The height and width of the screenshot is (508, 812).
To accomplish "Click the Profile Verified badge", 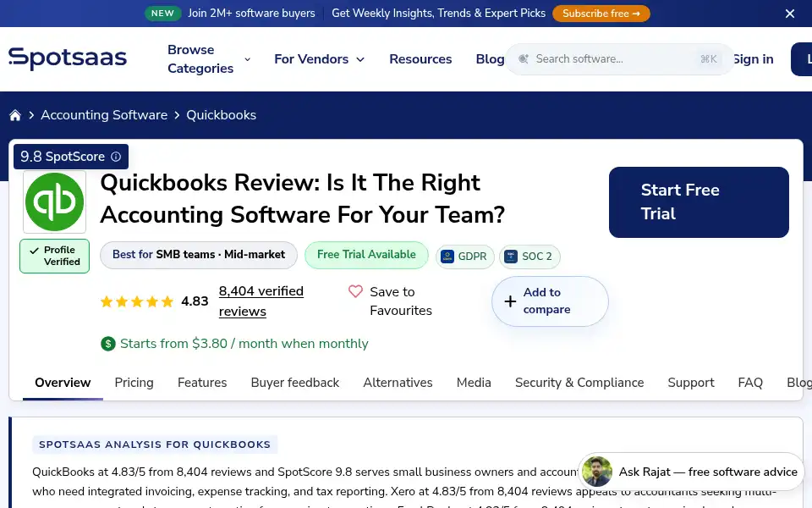I will pos(54,256).
